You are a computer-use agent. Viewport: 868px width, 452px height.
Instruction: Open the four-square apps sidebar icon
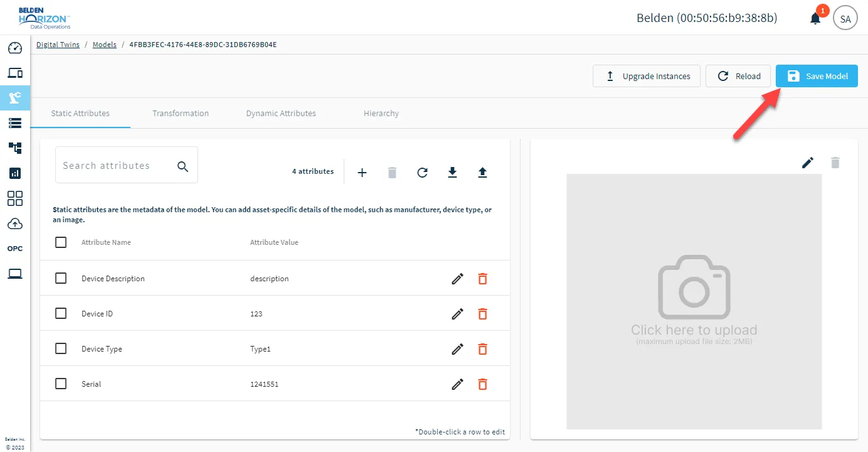click(x=15, y=198)
